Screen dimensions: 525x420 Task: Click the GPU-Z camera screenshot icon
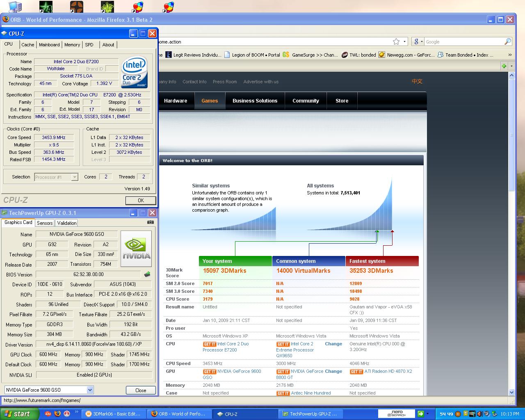151,222
